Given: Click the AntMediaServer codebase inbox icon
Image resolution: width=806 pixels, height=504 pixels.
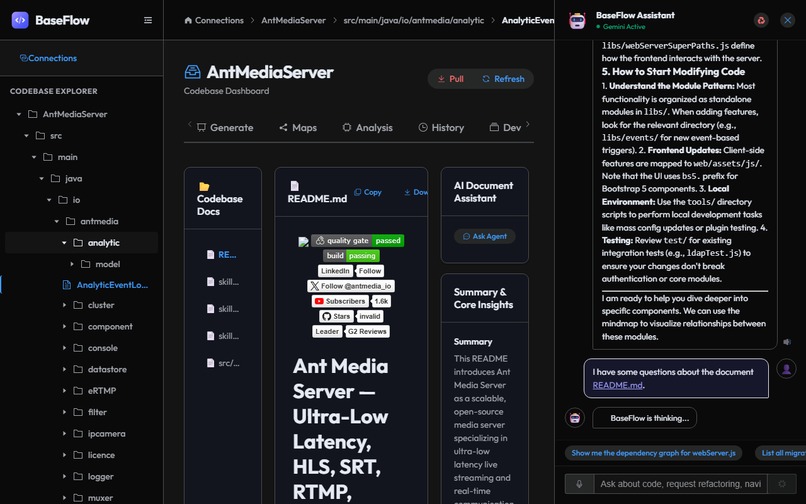Looking at the screenshot, I should [192, 72].
